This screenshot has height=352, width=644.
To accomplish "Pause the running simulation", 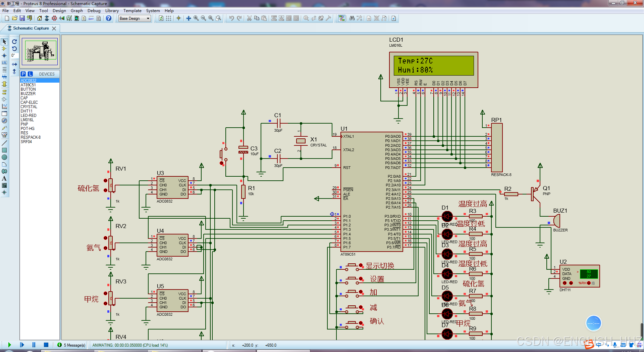I will click(x=34, y=345).
